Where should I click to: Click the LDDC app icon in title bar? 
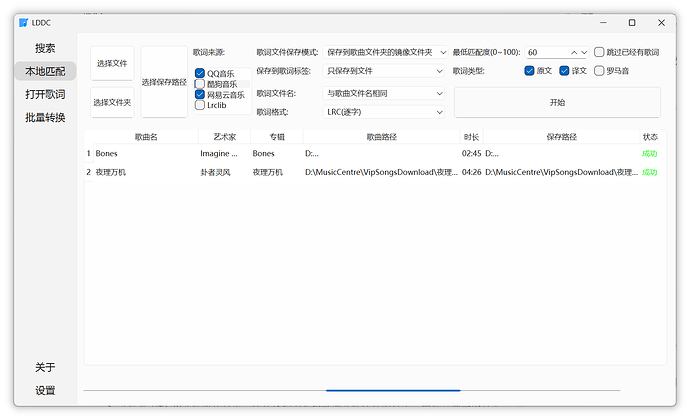pos(23,22)
